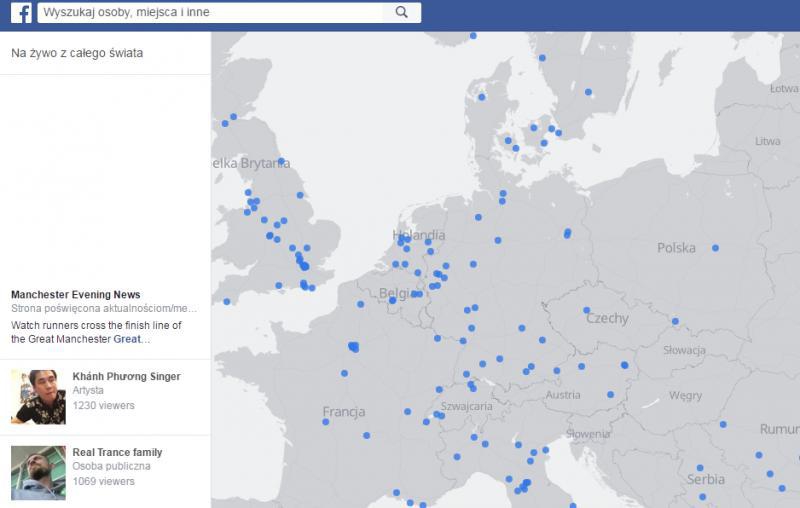Focus the 'Wyszukaj osoby, miejsca i inne' search field

pos(210,13)
